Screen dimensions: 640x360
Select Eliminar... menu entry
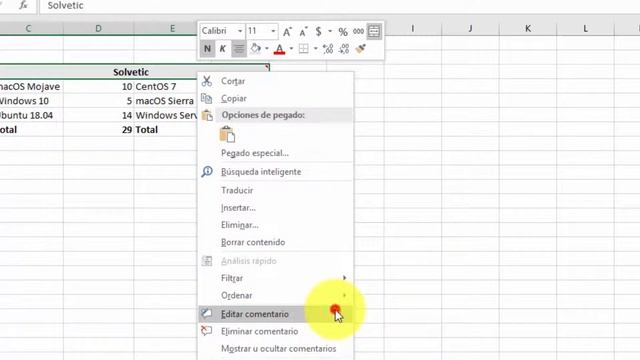coord(276,225)
